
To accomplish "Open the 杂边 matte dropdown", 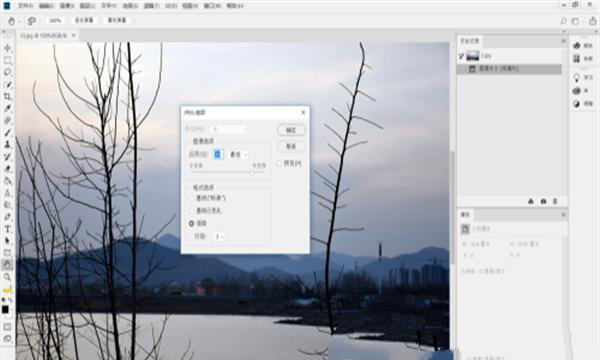I will 229,129.
